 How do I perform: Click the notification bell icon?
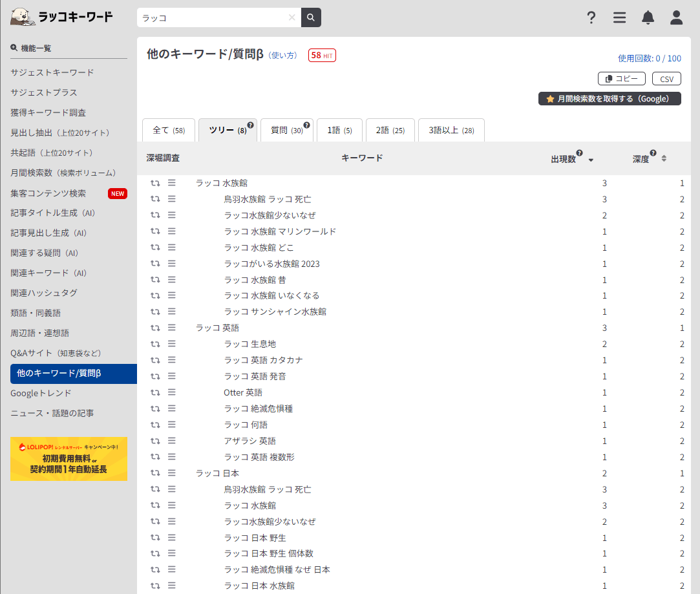click(648, 17)
